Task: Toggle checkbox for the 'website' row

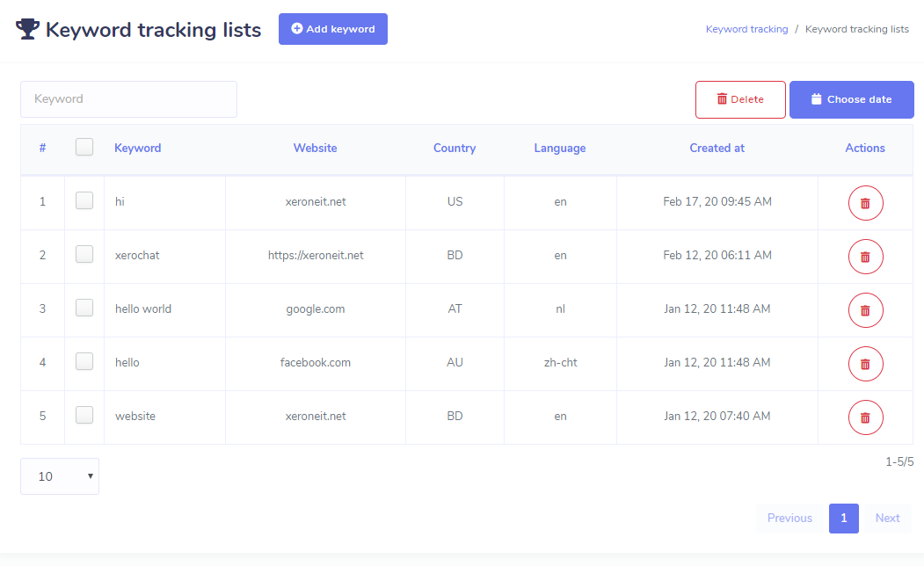Action: pyautogui.click(x=84, y=416)
